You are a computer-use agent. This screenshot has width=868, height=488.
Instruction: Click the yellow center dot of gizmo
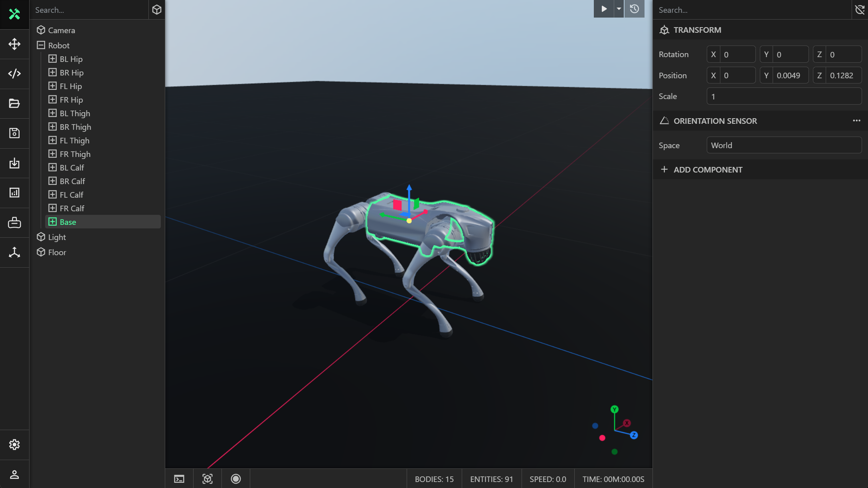click(x=409, y=221)
